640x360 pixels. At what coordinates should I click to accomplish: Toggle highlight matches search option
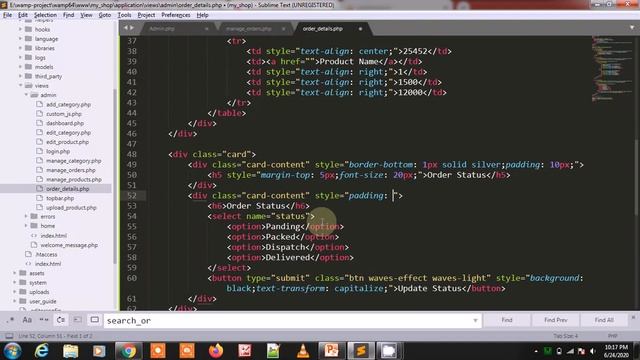pos(94,320)
